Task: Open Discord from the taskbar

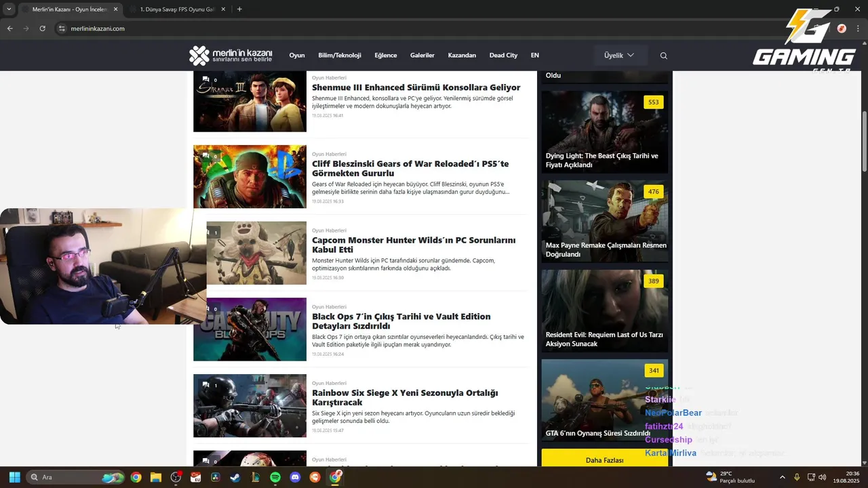Action: click(295, 477)
